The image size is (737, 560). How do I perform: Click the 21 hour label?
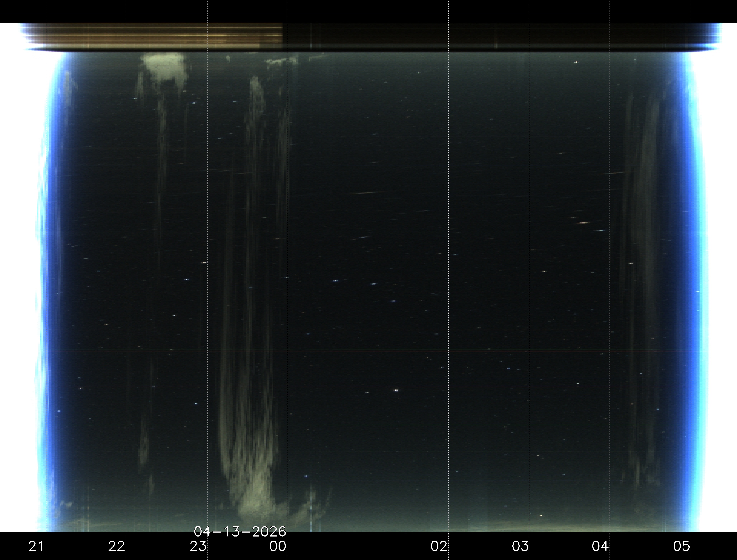[x=36, y=546]
